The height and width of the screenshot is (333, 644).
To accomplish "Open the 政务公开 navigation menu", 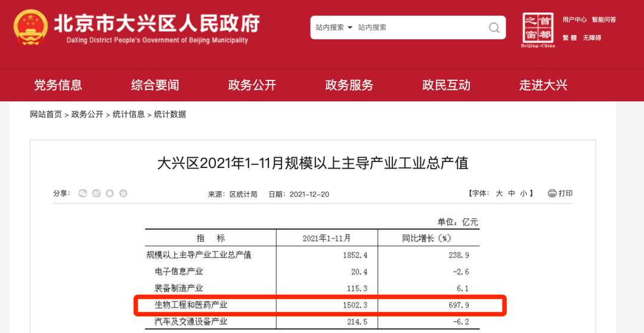I will click(252, 85).
